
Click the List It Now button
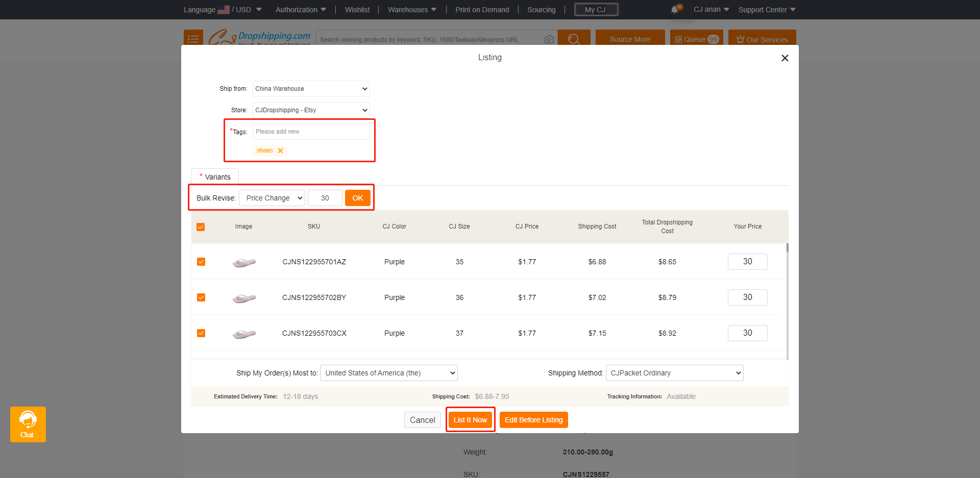tap(470, 420)
